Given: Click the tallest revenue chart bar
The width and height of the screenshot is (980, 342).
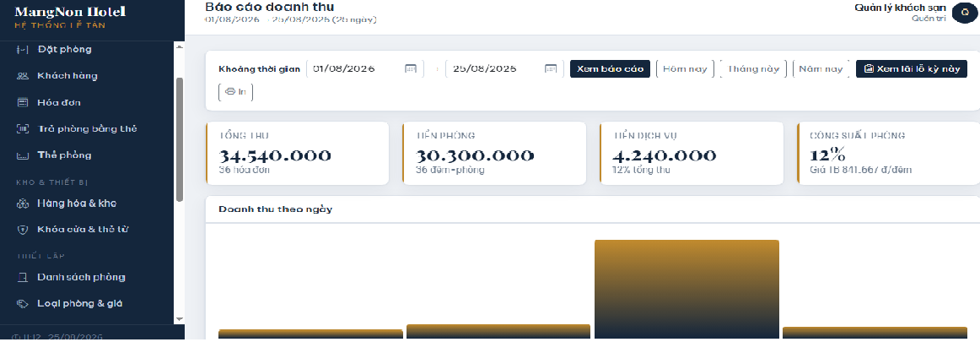Looking at the screenshot, I should point(687,289).
